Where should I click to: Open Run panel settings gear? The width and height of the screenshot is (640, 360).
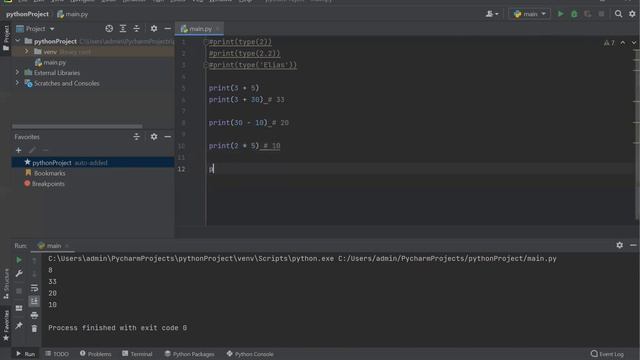[619, 245]
